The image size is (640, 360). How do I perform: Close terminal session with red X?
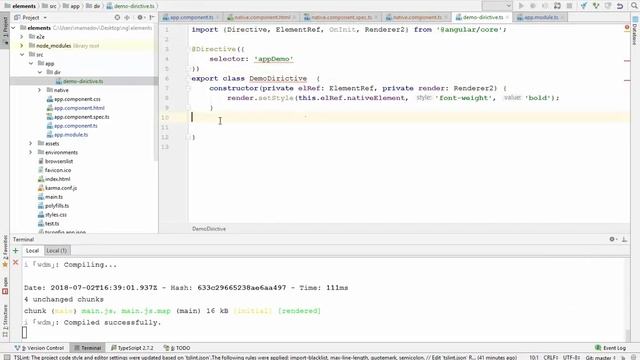click(x=16, y=262)
